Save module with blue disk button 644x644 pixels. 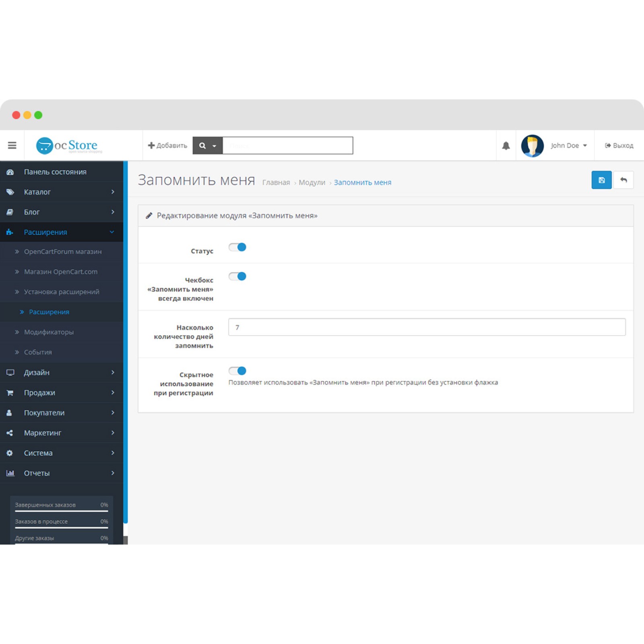(x=601, y=180)
